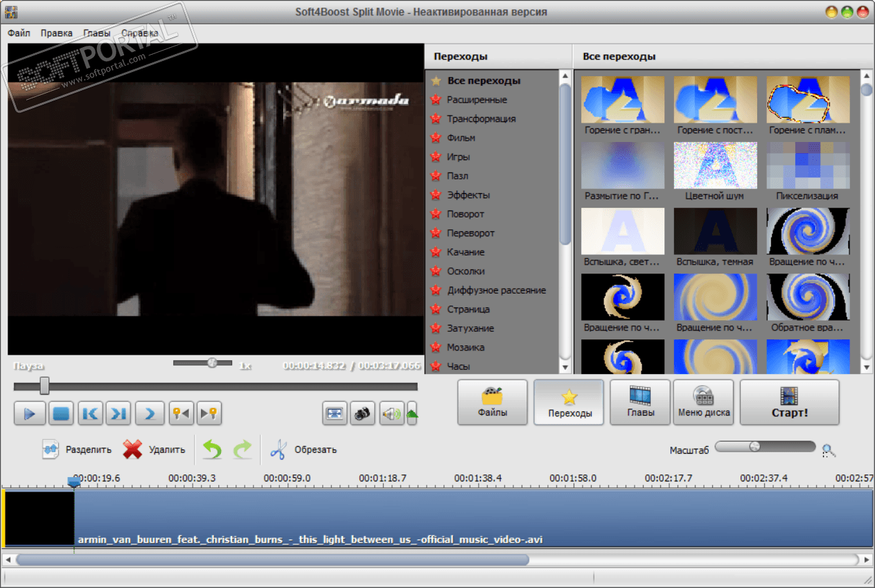The width and height of the screenshot is (875, 588).
Task: Stop playback with the blue square button
Action: pos(62,413)
